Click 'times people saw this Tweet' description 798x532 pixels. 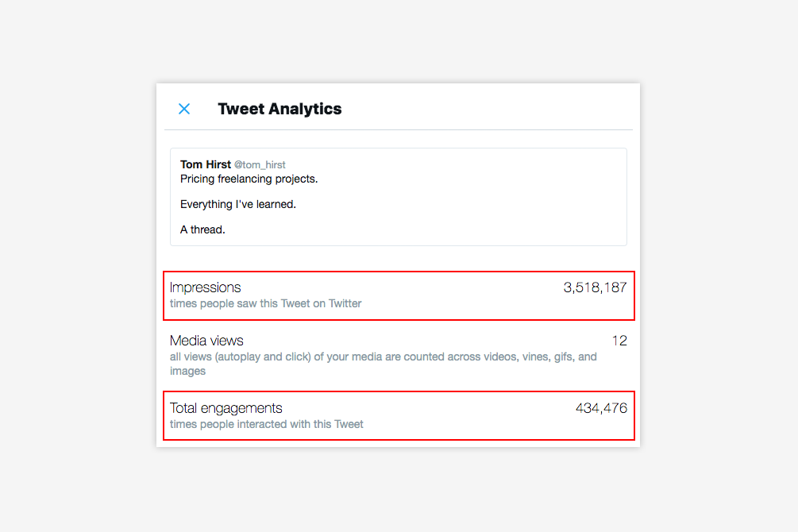click(x=265, y=303)
